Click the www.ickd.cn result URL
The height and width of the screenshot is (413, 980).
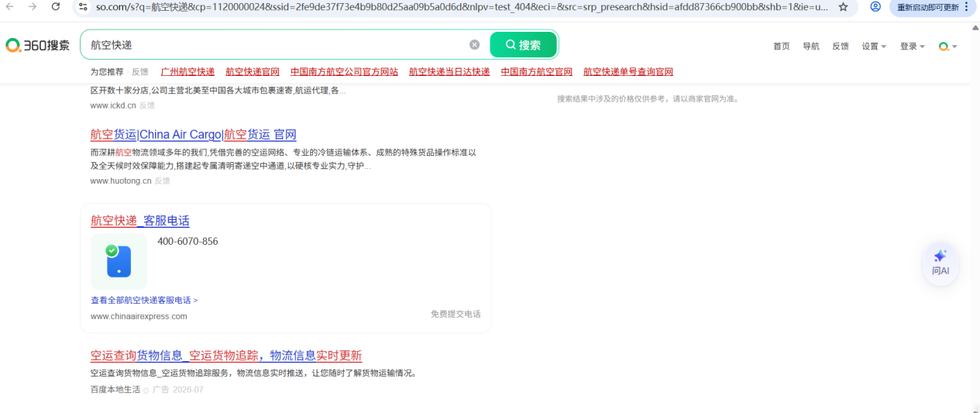tap(113, 105)
